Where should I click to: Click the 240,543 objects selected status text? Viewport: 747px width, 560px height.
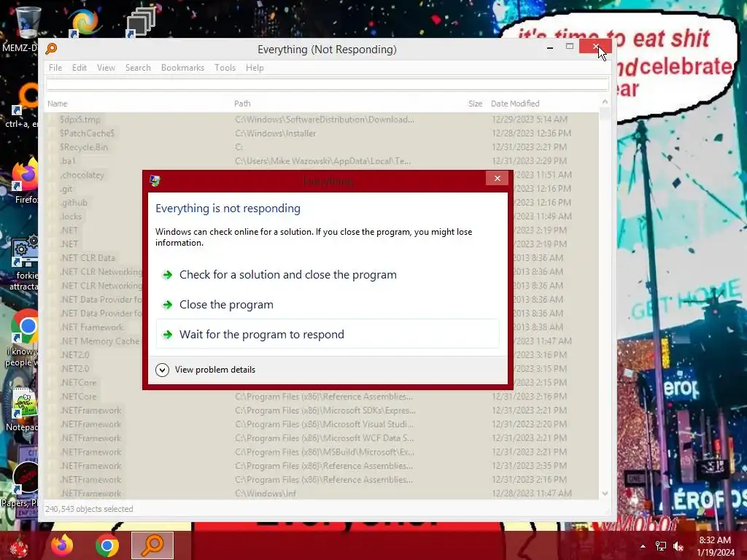click(x=89, y=509)
